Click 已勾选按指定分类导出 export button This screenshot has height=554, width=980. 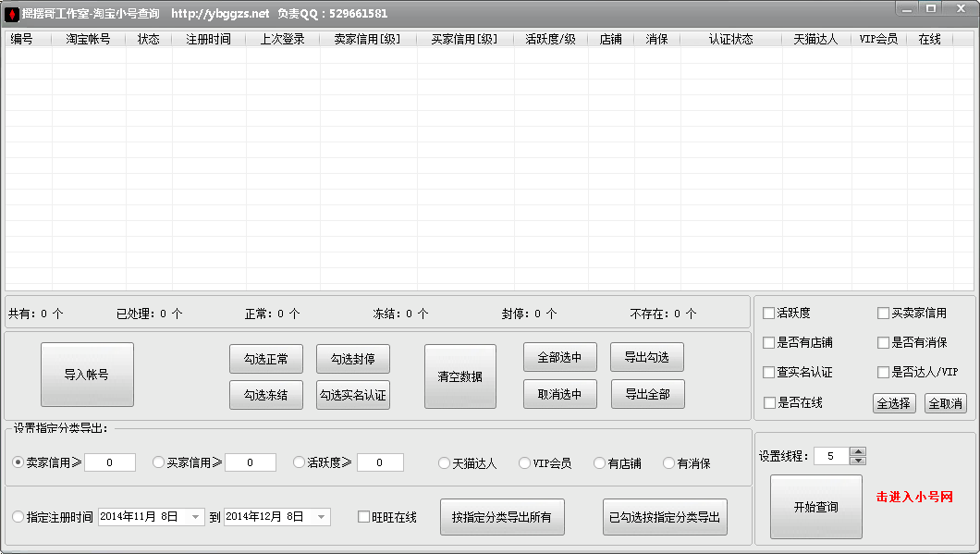[x=665, y=516]
